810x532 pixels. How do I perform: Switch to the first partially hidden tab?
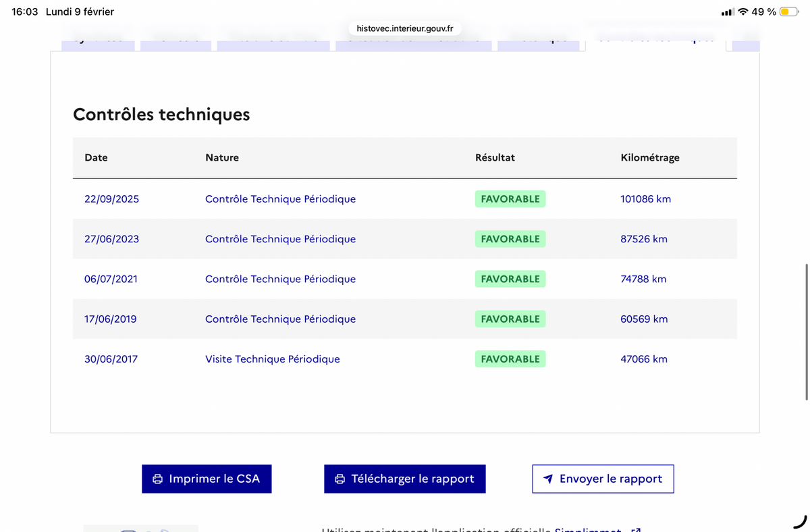(x=98, y=42)
